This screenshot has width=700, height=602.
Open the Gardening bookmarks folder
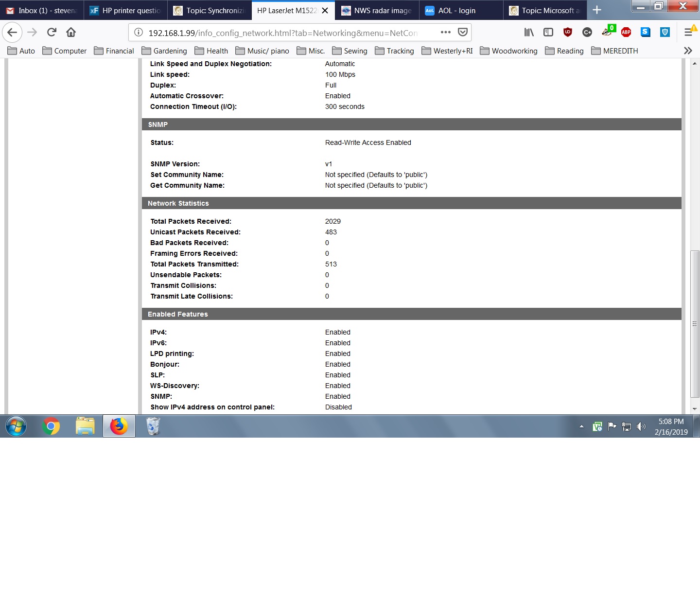pyautogui.click(x=164, y=51)
